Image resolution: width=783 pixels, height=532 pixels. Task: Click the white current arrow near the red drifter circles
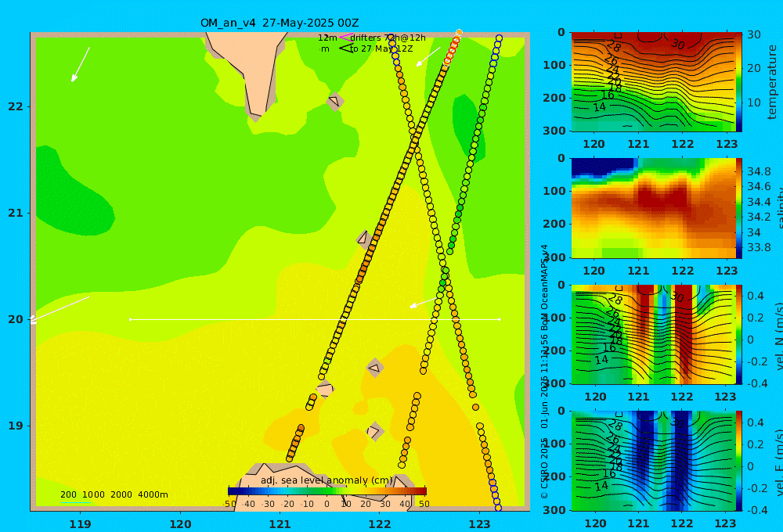pyautogui.click(x=428, y=57)
